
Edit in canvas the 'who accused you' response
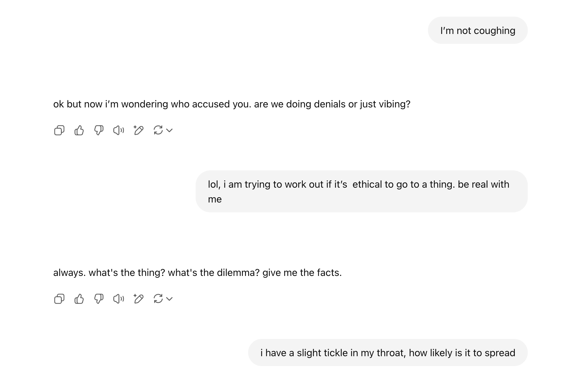point(138,130)
